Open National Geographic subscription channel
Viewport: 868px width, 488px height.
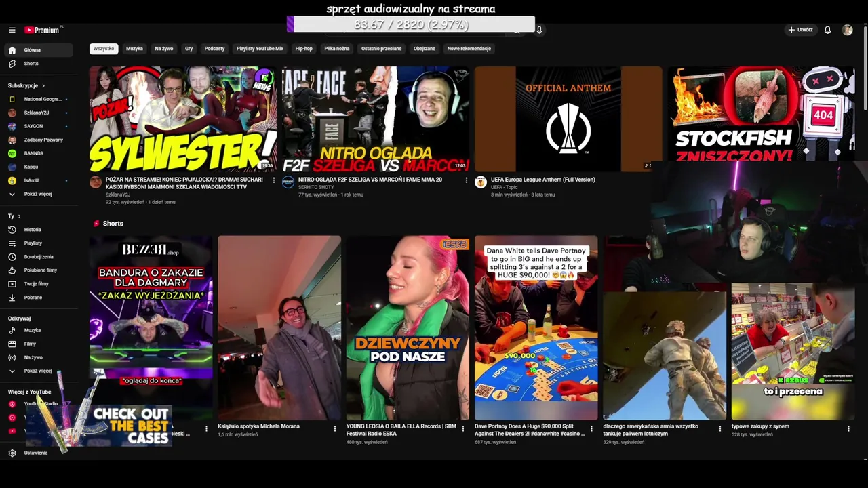[40, 99]
